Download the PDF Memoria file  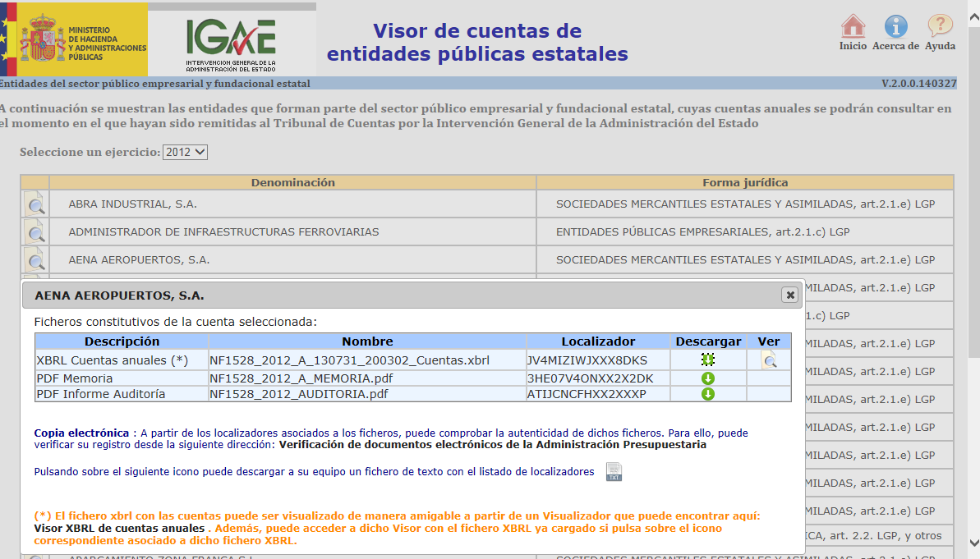point(707,378)
